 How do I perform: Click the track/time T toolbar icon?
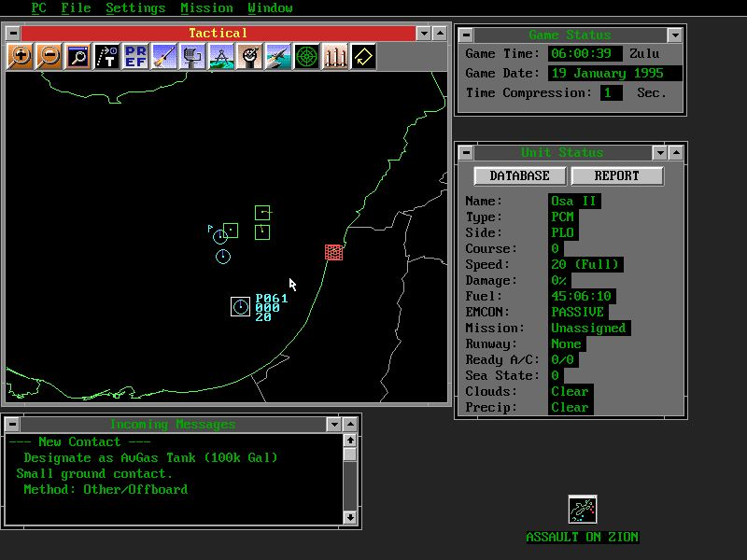tap(106, 57)
